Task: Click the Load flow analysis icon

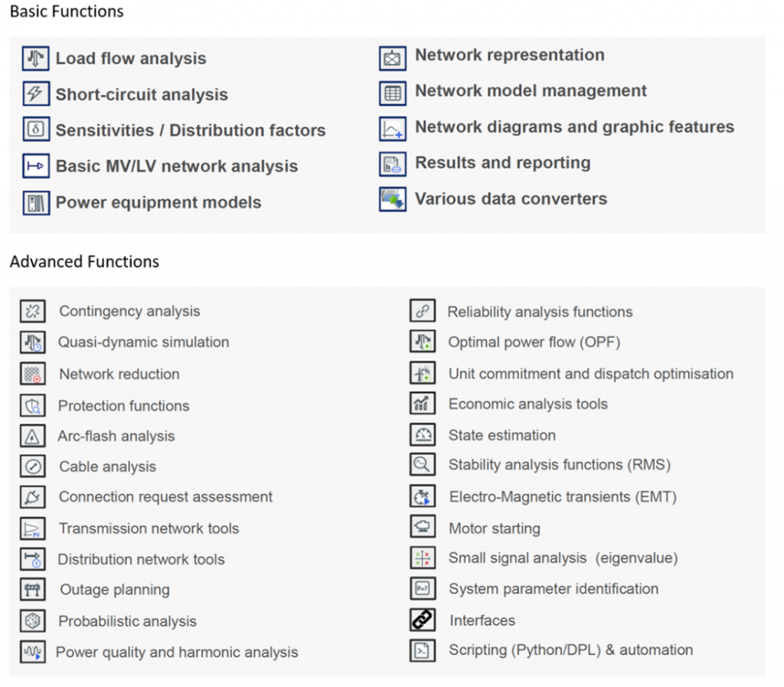Action: (x=35, y=58)
